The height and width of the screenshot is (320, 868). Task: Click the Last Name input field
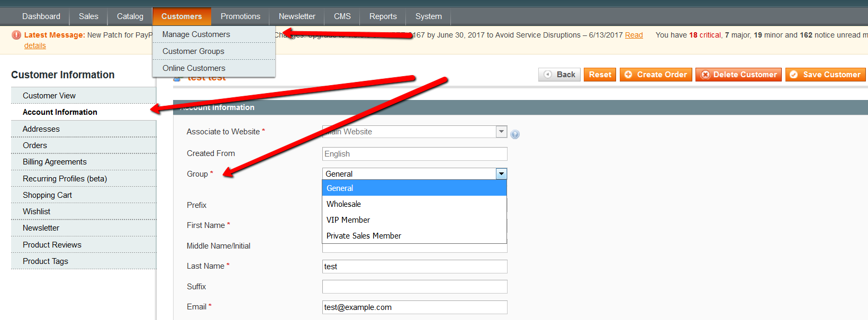pos(414,267)
